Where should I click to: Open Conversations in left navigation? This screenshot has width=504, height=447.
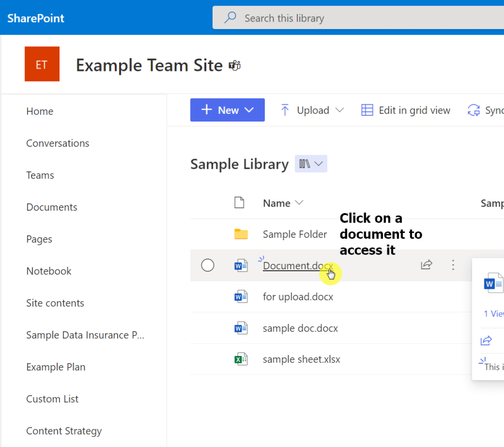(x=58, y=143)
